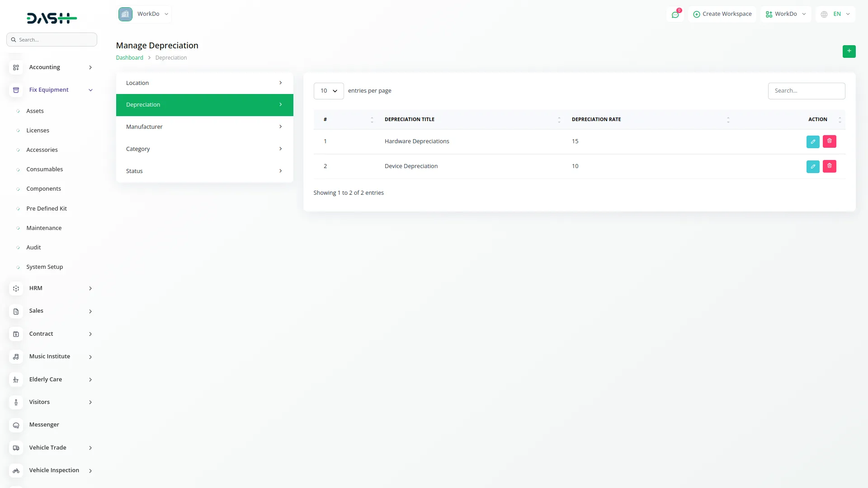
Task: Click the DASH logo
Action: point(52,18)
